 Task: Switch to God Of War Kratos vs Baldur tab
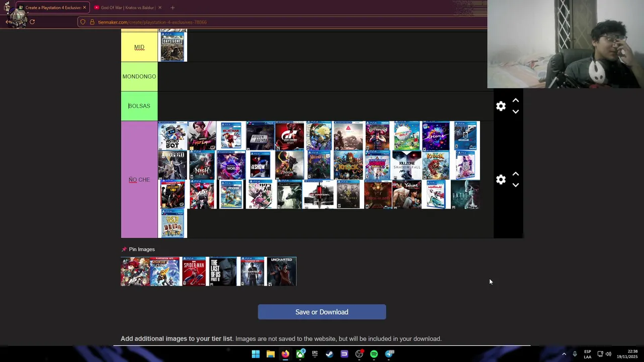[x=128, y=8]
